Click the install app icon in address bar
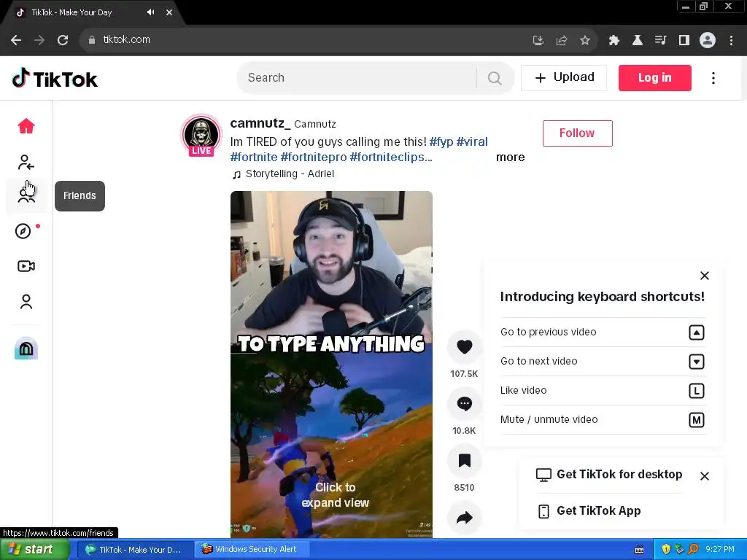This screenshot has width=747, height=560. click(538, 41)
